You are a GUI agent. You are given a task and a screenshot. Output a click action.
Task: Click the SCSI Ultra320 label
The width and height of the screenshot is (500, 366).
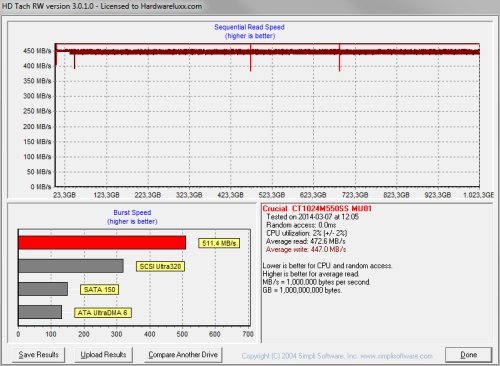(x=160, y=266)
